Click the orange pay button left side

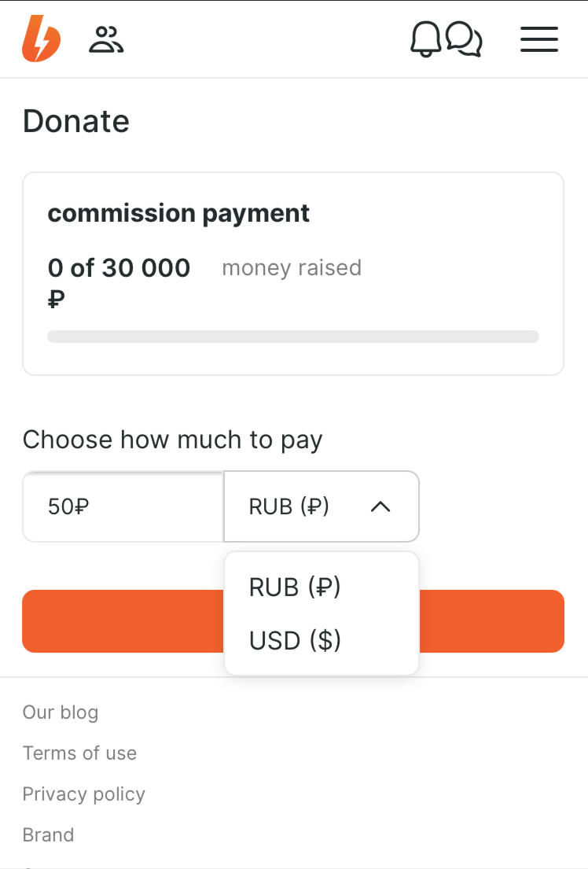point(123,621)
